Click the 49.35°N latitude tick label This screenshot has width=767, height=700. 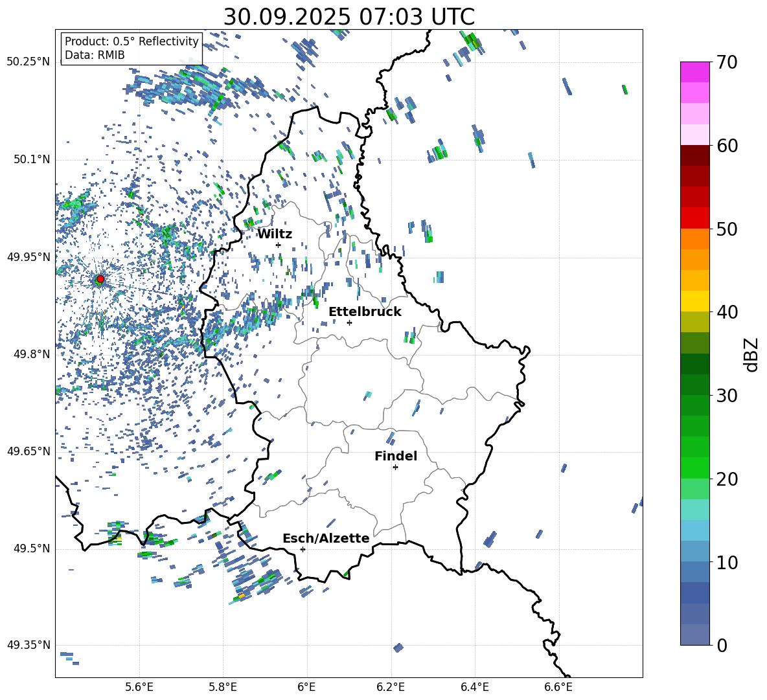(28, 645)
